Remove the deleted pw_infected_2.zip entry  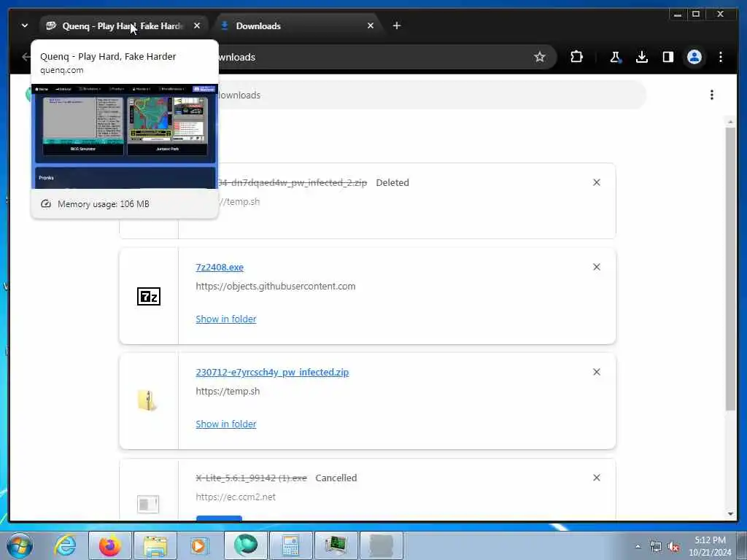(x=597, y=182)
